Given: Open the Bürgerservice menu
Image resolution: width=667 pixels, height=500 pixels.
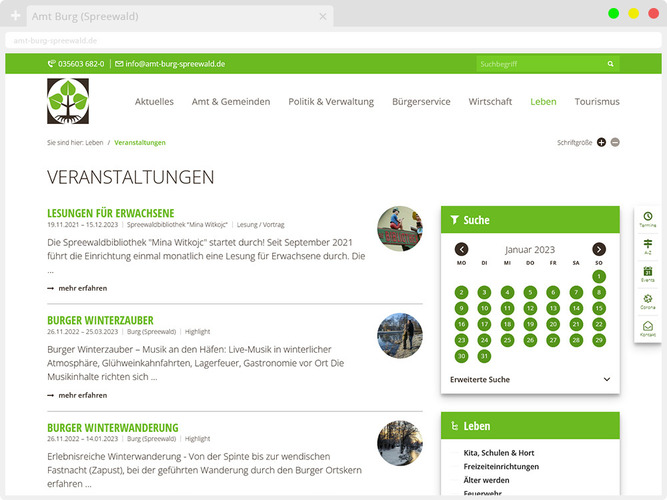Looking at the screenshot, I should [x=421, y=102].
